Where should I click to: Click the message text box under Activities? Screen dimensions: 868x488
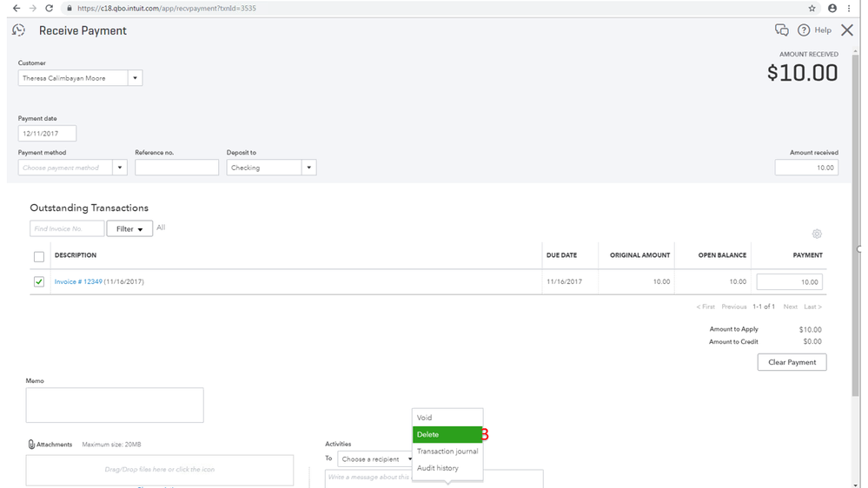pyautogui.click(x=434, y=478)
